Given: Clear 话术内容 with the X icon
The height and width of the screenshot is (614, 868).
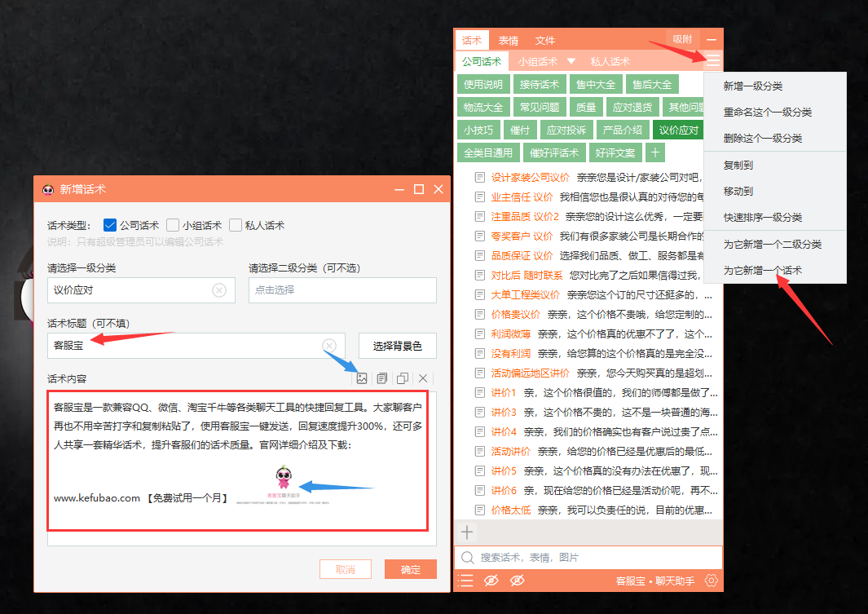Looking at the screenshot, I should [x=423, y=378].
